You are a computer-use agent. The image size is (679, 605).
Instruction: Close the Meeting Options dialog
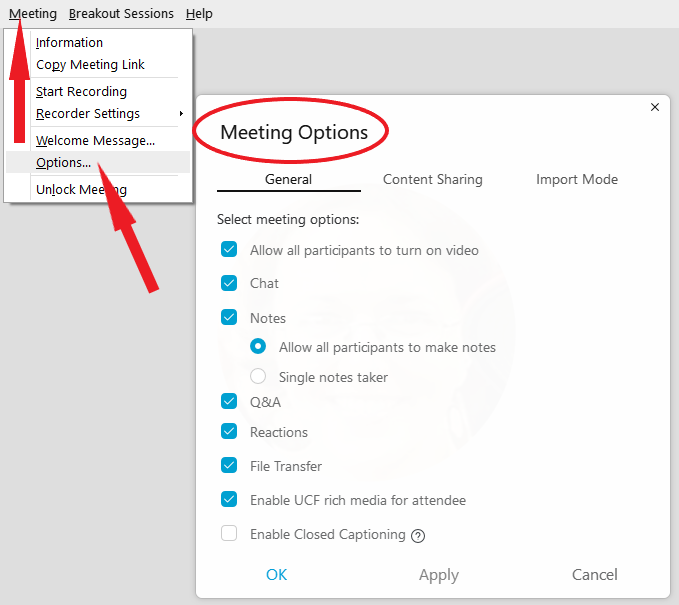coord(655,107)
